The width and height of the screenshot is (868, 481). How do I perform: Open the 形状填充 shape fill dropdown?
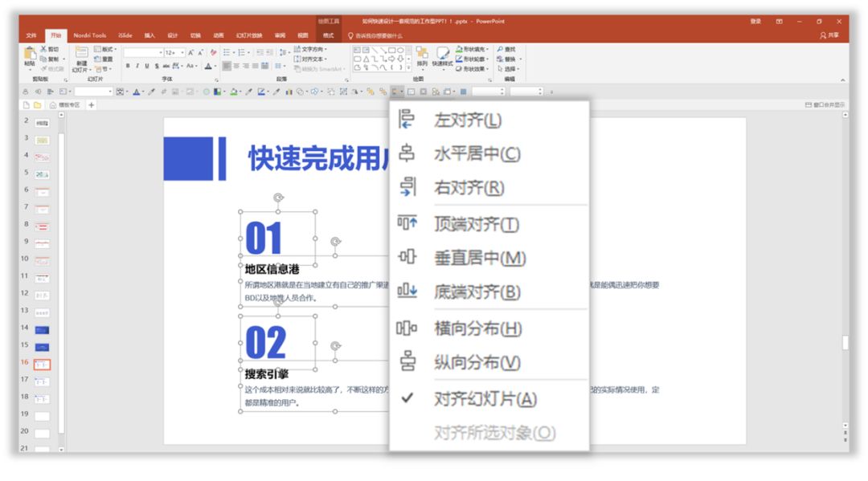tap(472, 49)
